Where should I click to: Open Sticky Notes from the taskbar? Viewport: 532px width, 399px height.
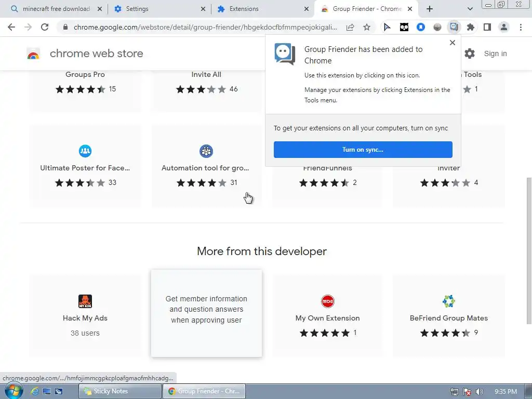[x=120, y=391]
